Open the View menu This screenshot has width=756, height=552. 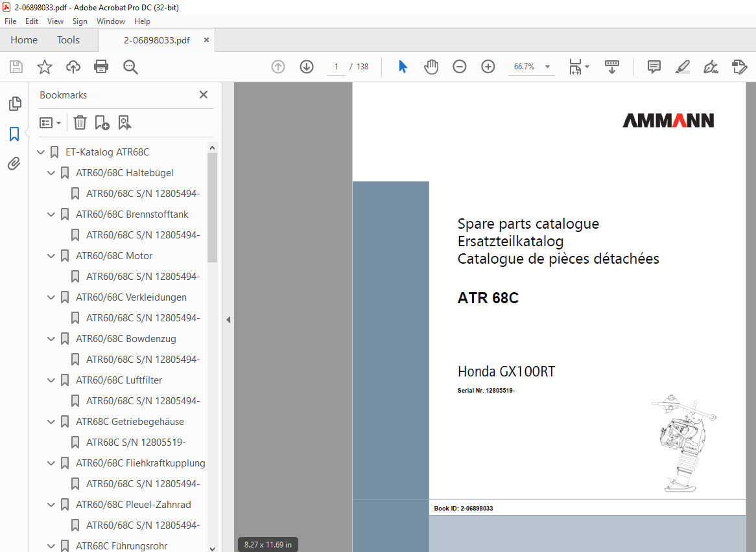pos(56,21)
